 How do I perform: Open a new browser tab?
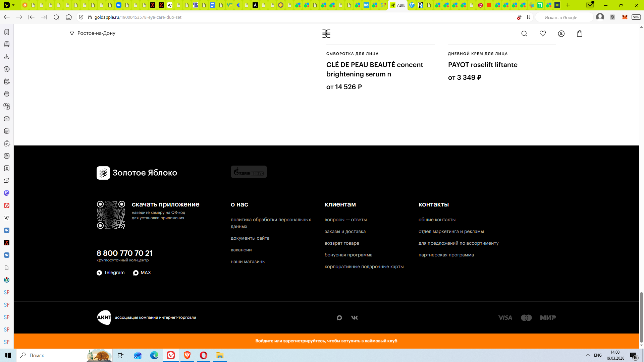coord(568,5)
